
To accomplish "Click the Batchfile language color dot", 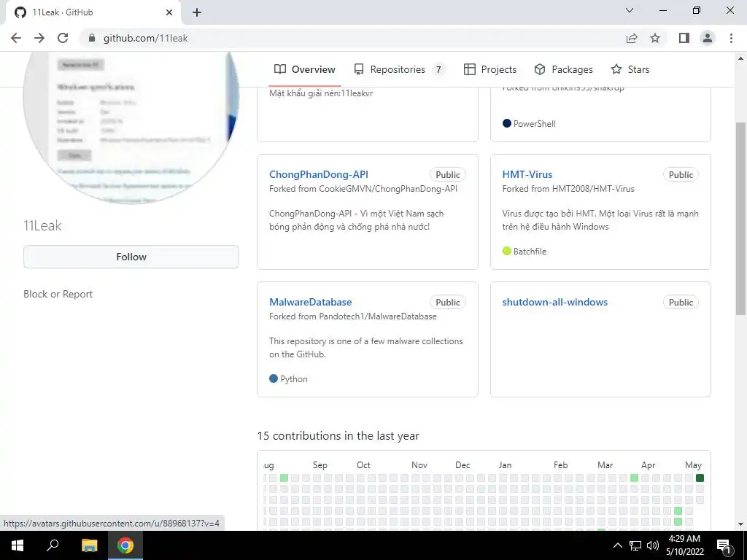I will tap(507, 251).
